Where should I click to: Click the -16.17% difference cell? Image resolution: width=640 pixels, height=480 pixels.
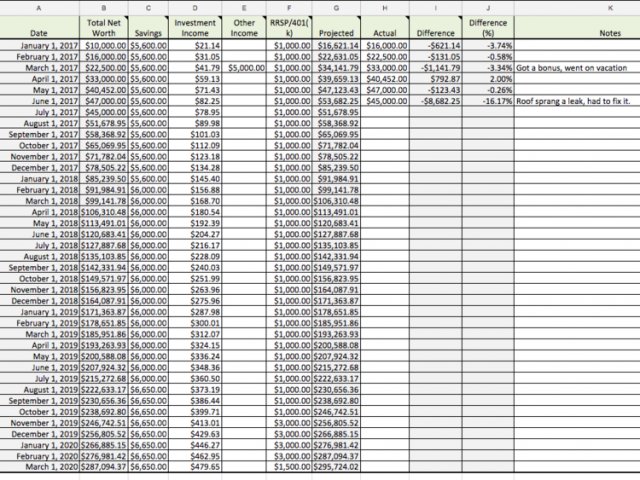pyautogui.click(x=488, y=101)
